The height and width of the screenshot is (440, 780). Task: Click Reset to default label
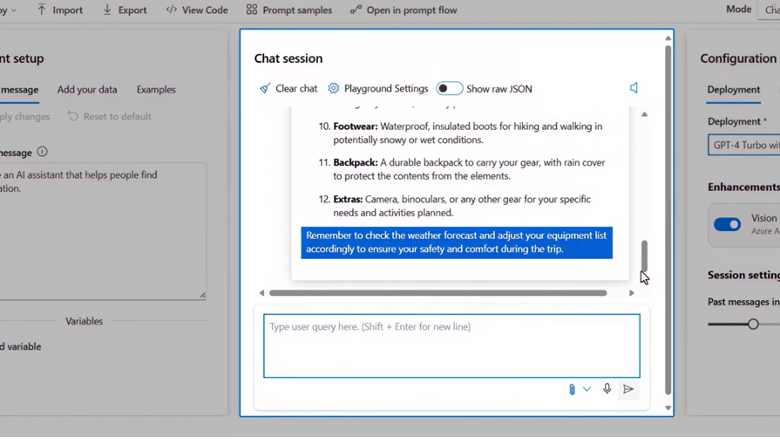coord(117,116)
